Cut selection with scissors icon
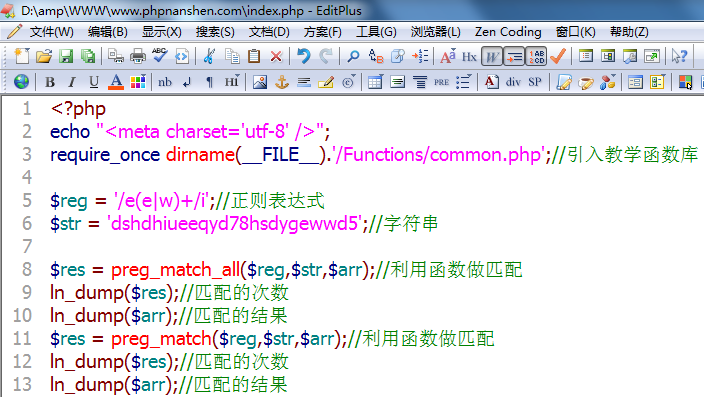The width and height of the screenshot is (704, 397). (x=209, y=57)
